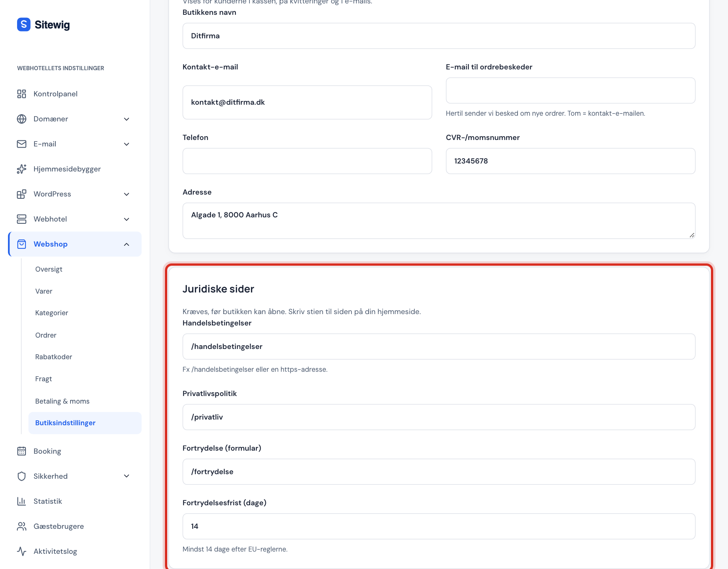This screenshot has width=728, height=569.
Task: Go to Varer in Webshop menu
Action: pos(85,291)
